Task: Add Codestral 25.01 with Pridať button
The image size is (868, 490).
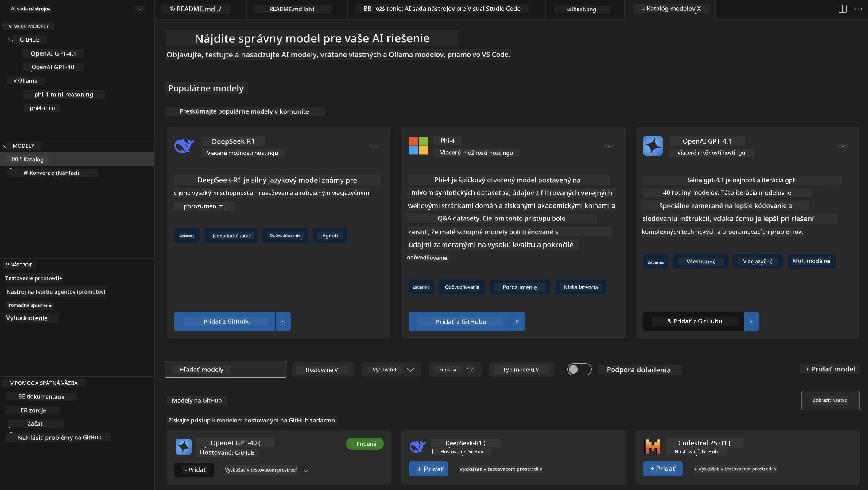Action: (662, 469)
